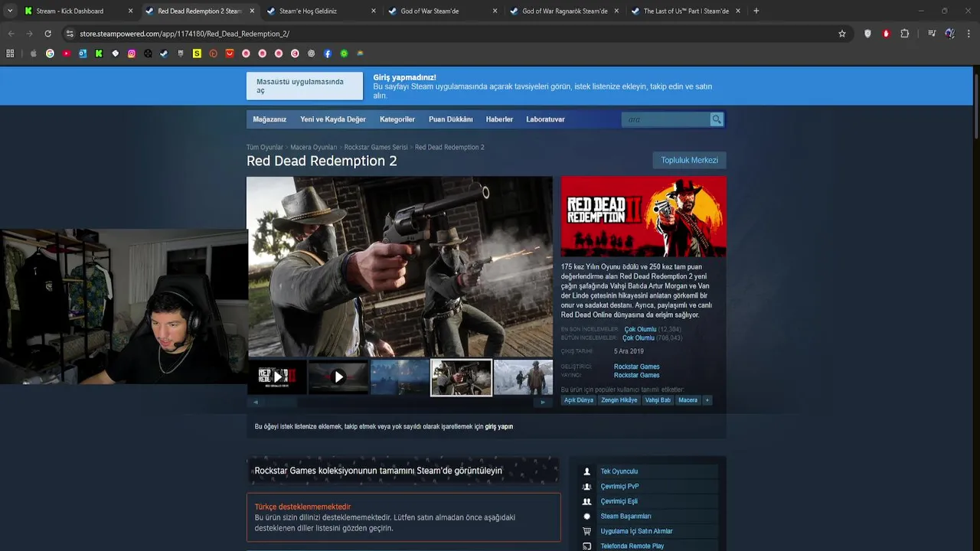Image resolution: width=980 pixels, height=551 pixels.
Task: Go back to the previous page
Action: [11, 34]
